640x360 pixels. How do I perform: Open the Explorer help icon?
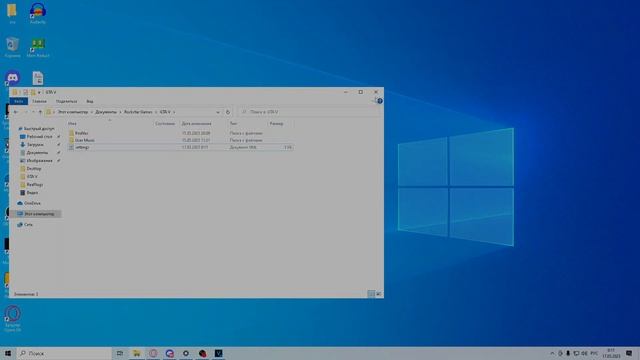(x=380, y=101)
